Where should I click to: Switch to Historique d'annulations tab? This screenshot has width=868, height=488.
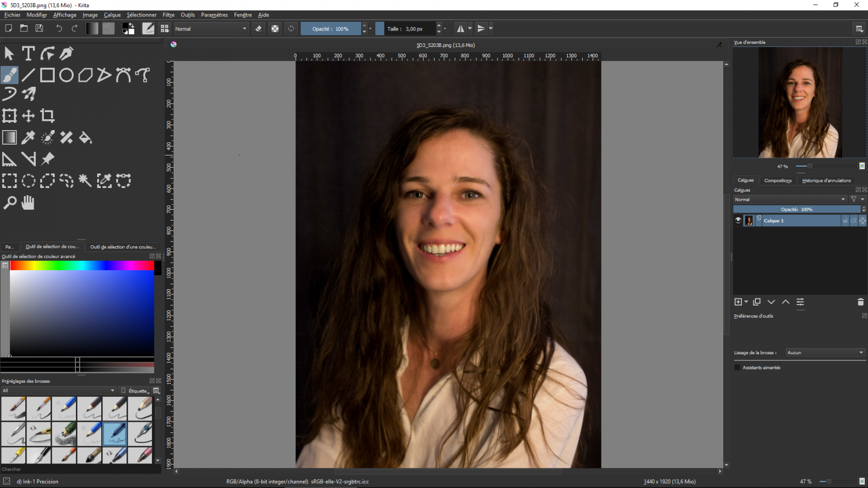826,180
